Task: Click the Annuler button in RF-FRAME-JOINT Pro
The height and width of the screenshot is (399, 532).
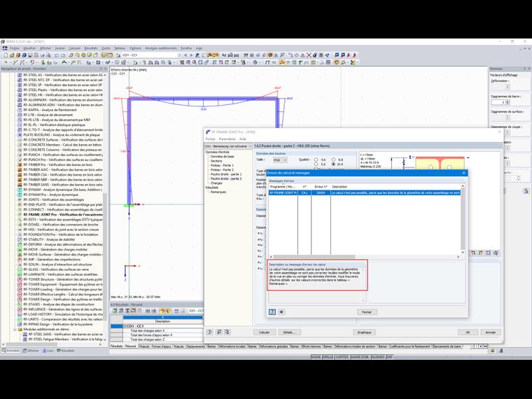Action: click(x=490, y=332)
